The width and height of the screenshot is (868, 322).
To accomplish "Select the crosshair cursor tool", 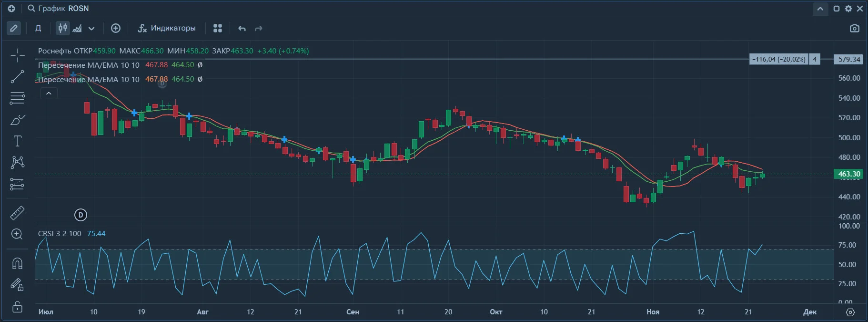I will 18,55.
